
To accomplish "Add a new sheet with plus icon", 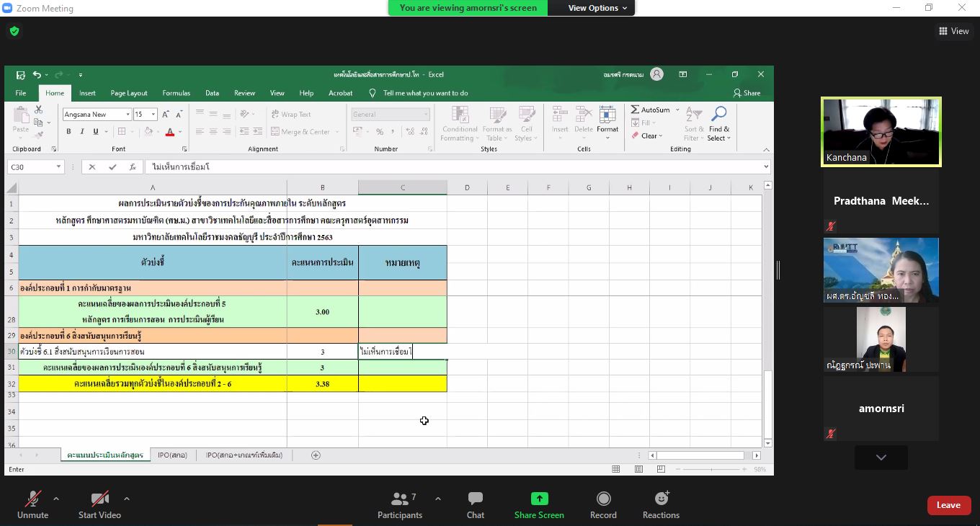I will point(316,455).
